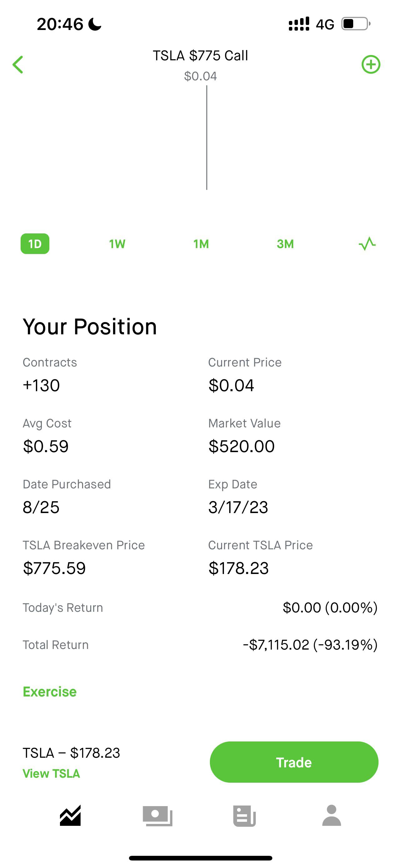401x868 pixels.
Task: Tap the Total Return value
Action: click(x=310, y=645)
